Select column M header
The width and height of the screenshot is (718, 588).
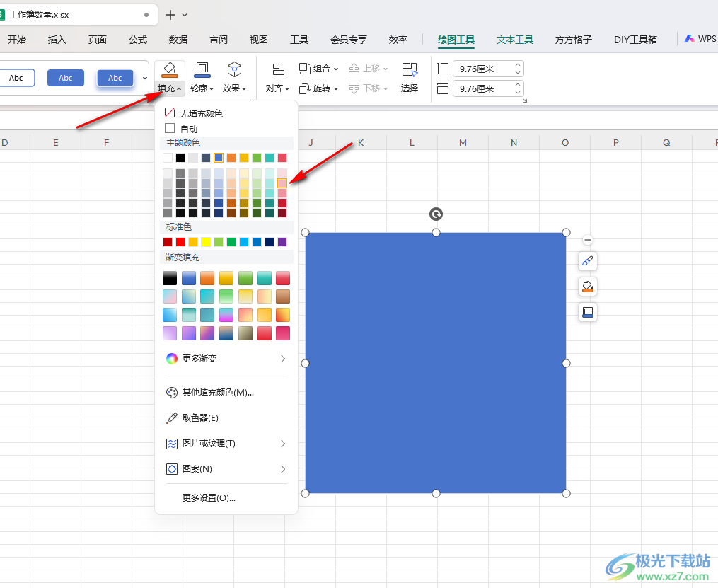(463, 142)
